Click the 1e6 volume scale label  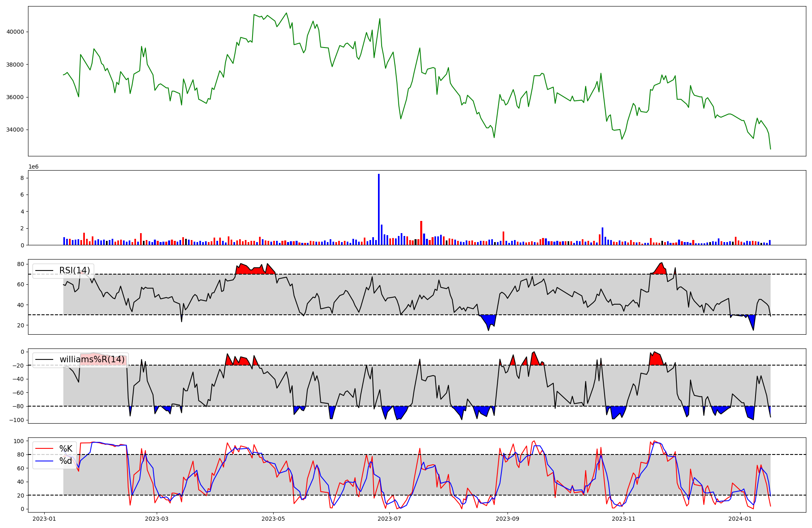point(33,167)
